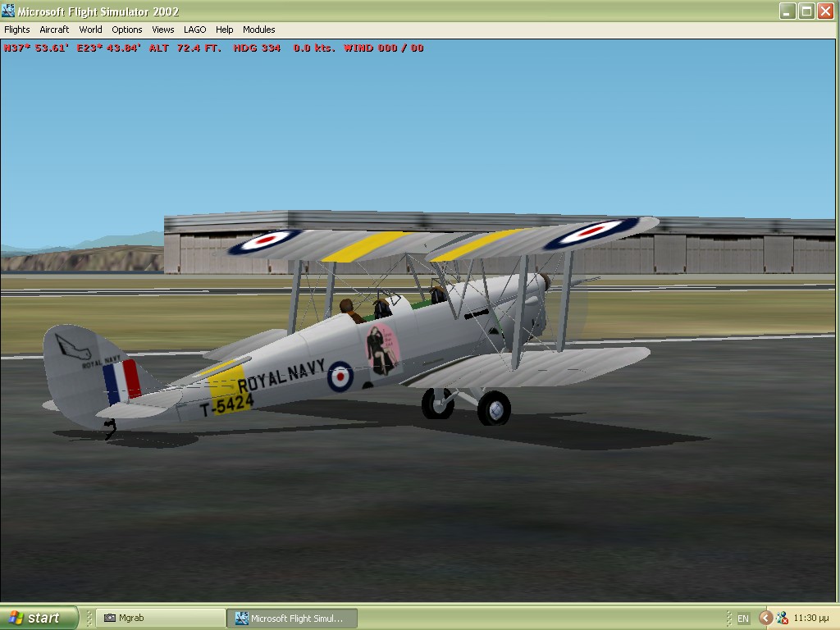Open the Options menu
This screenshot has width=840, height=630.
127,30
